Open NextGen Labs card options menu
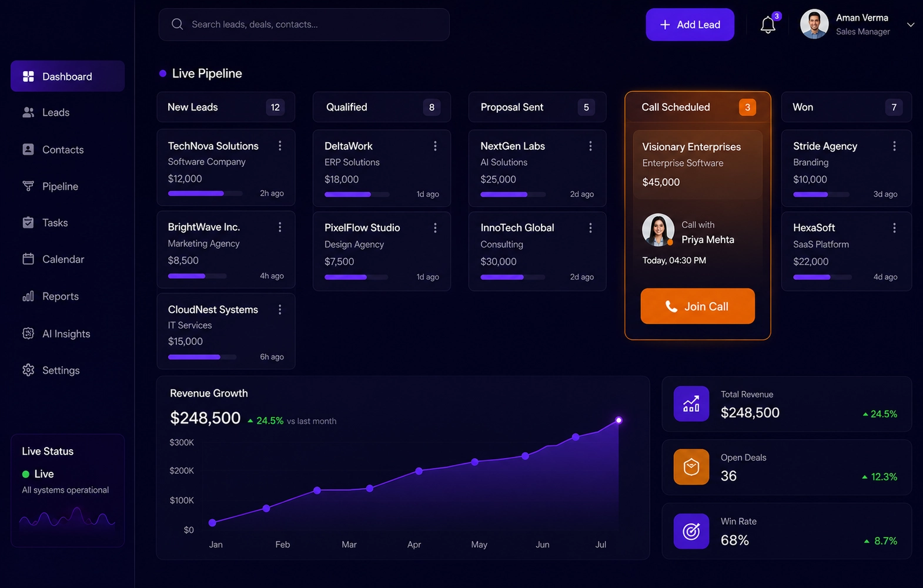923x588 pixels. [590, 146]
